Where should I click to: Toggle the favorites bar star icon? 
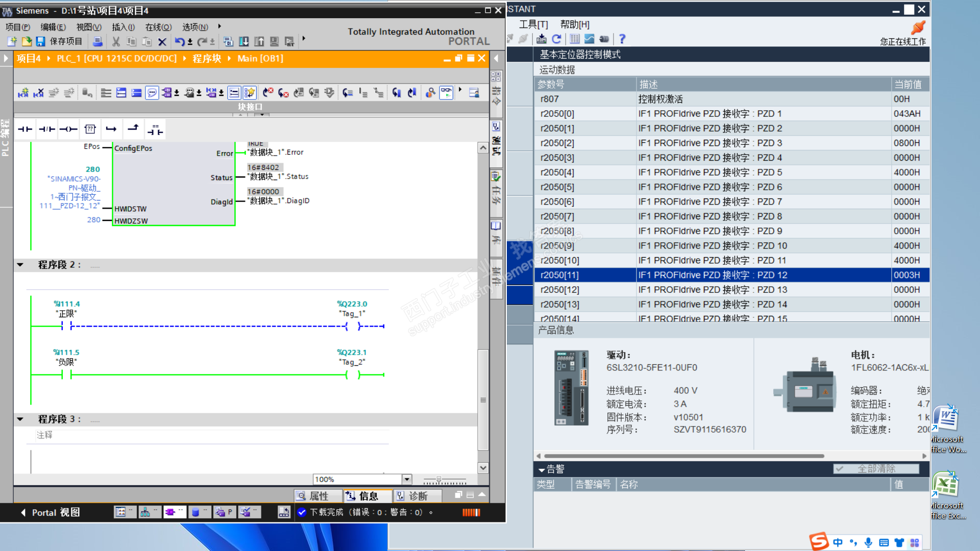(x=249, y=93)
